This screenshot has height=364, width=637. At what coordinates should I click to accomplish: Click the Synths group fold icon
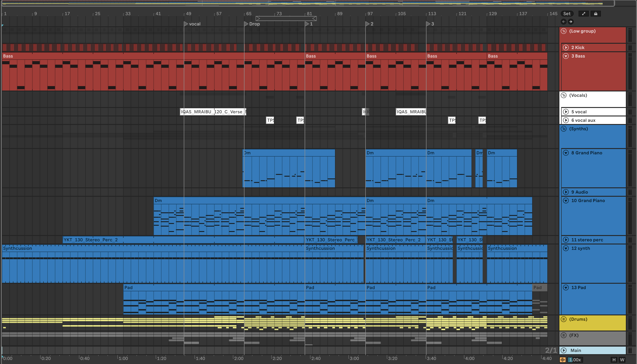[x=563, y=129]
